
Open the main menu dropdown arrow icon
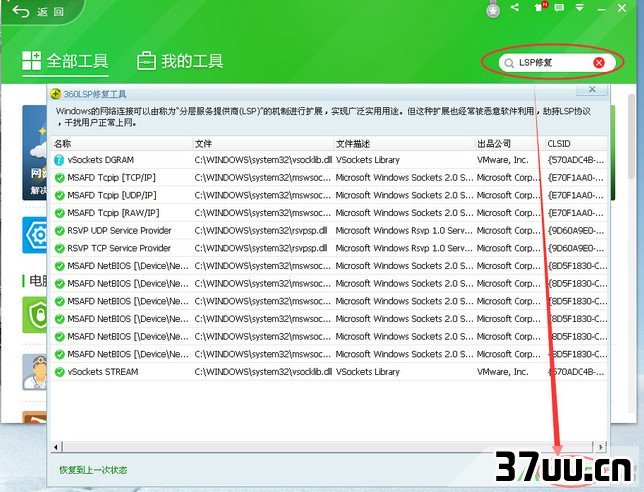click(580, 7)
